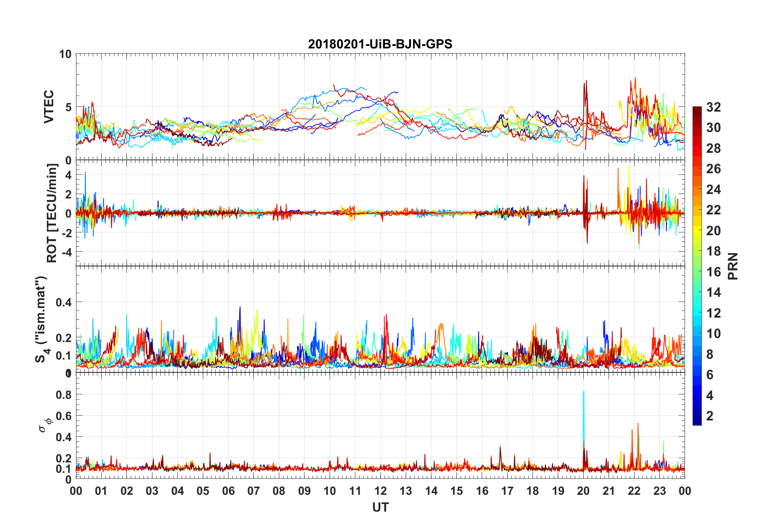
Task: Click x-axis hour tick label 19
Action: point(558,491)
